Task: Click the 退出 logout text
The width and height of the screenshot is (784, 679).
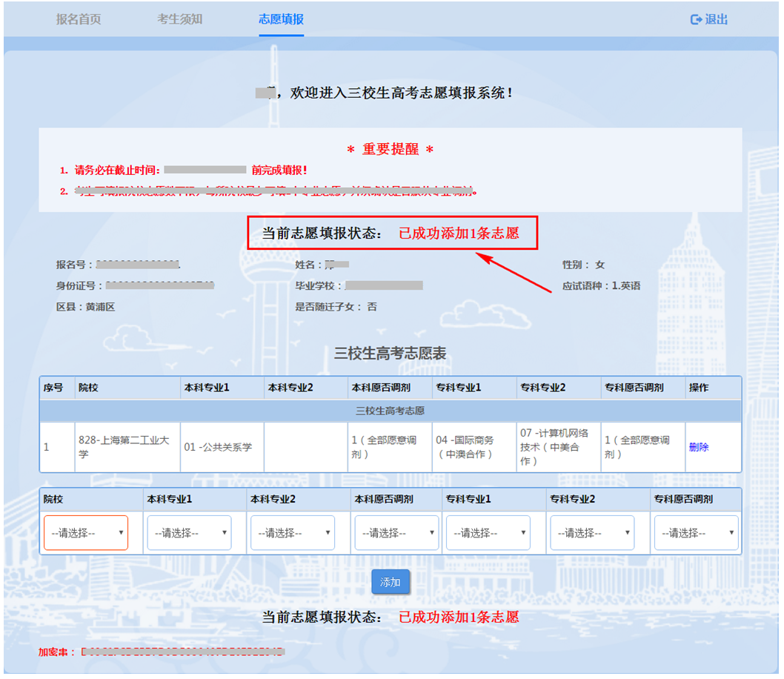Action: [717, 19]
